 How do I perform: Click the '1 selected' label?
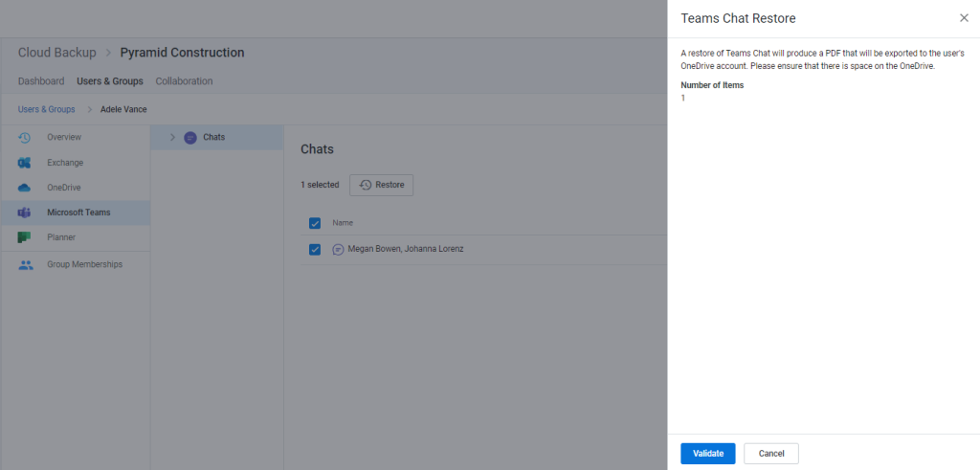tap(320, 185)
